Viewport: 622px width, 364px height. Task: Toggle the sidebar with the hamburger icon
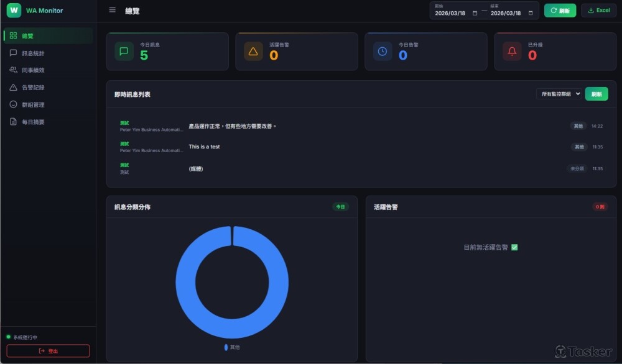tap(112, 10)
